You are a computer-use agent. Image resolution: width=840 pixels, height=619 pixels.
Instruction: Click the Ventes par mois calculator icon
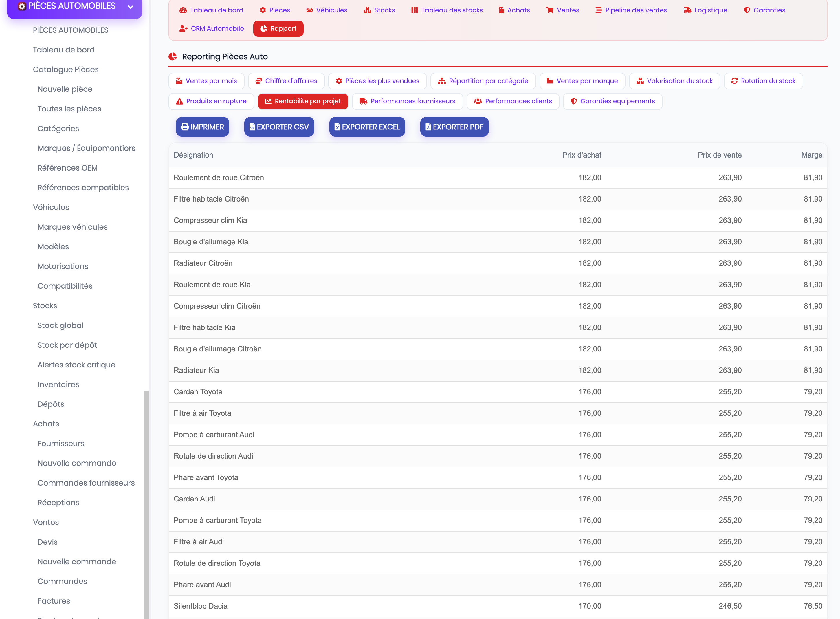[x=179, y=81]
